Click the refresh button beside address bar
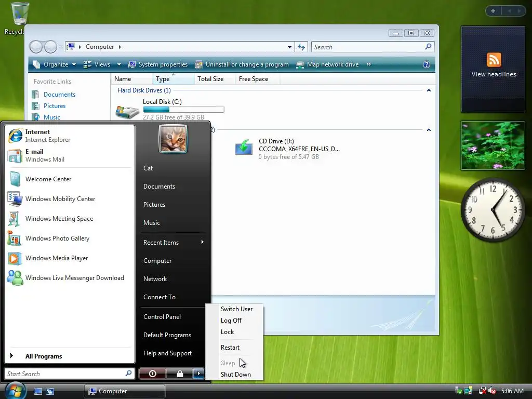The height and width of the screenshot is (399, 532). tap(301, 47)
